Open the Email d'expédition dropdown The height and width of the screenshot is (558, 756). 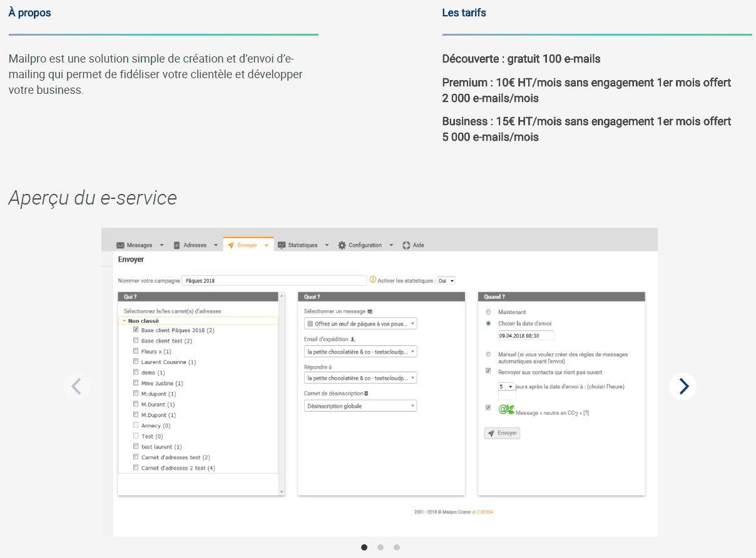click(360, 352)
